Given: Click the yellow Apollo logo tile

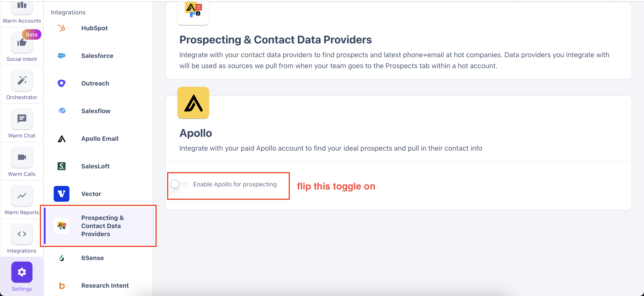Looking at the screenshot, I should coord(193,103).
